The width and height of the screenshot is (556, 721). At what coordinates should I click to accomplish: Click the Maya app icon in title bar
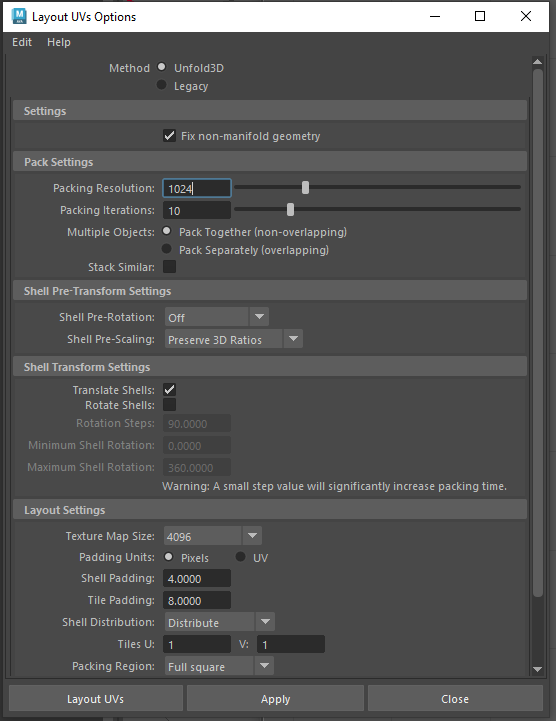pos(19,17)
